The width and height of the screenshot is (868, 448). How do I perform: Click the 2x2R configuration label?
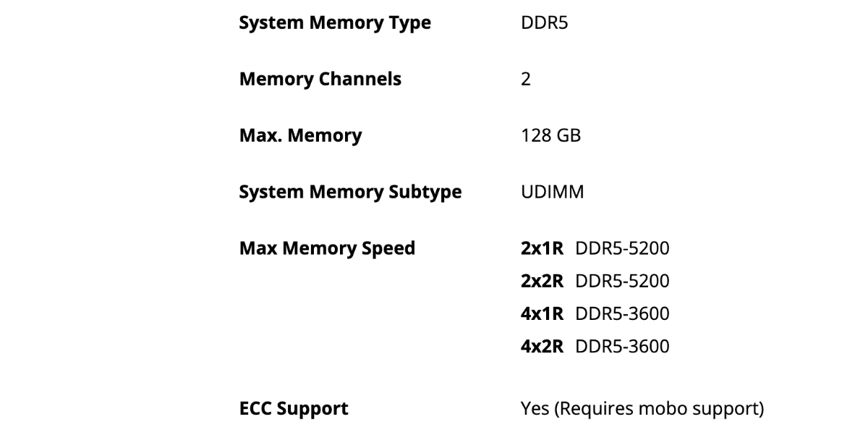click(542, 281)
